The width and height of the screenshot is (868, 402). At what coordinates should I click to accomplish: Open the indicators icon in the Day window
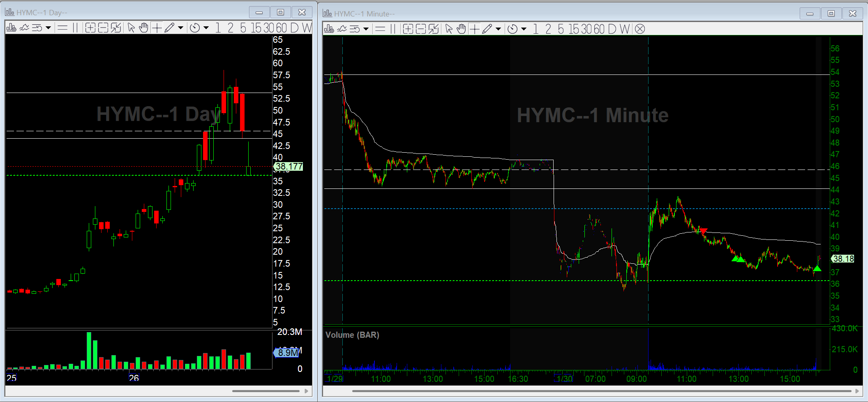[24, 28]
